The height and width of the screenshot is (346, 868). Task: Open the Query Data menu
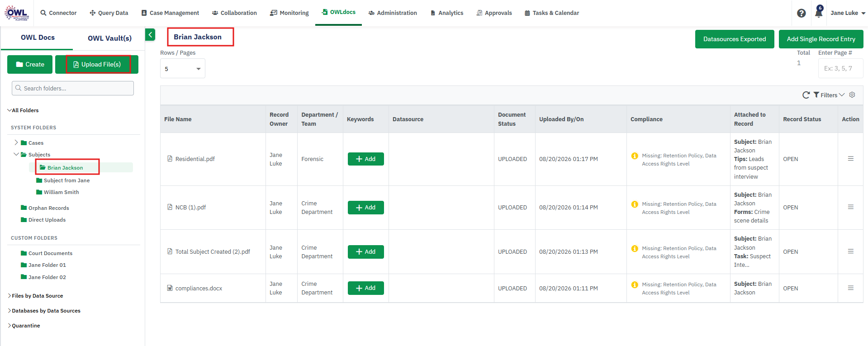(x=109, y=13)
